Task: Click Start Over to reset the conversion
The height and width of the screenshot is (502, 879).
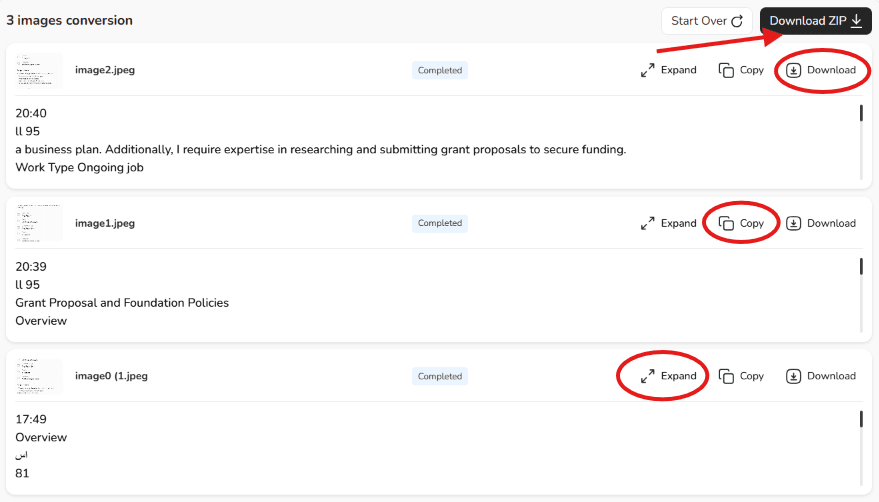Action: pyautogui.click(x=707, y=21)
